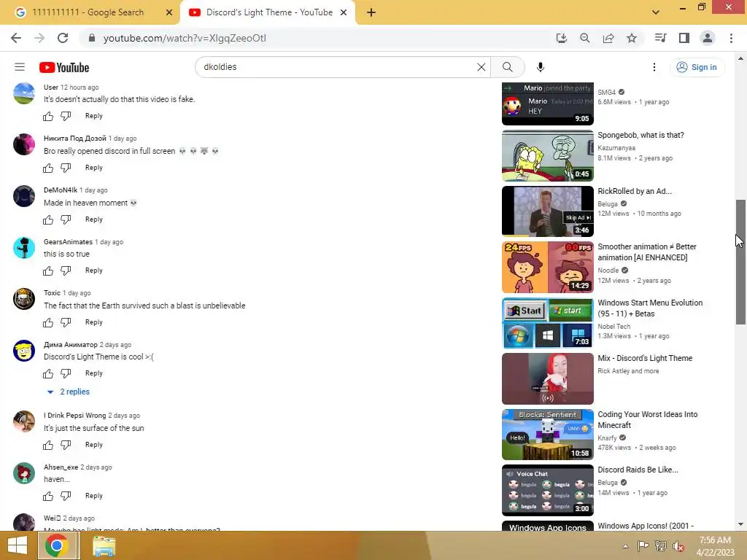Dislike the 'Bro really opened discord' comment

(x=66, y=168)
